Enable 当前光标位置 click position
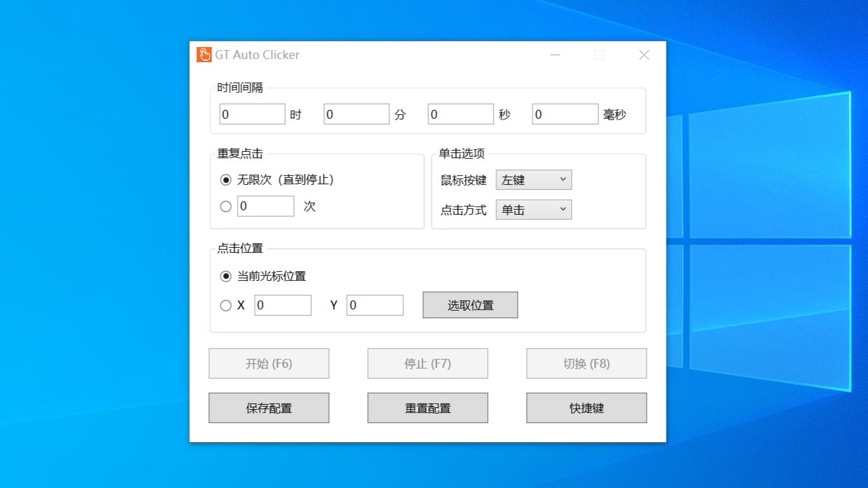 226,276
